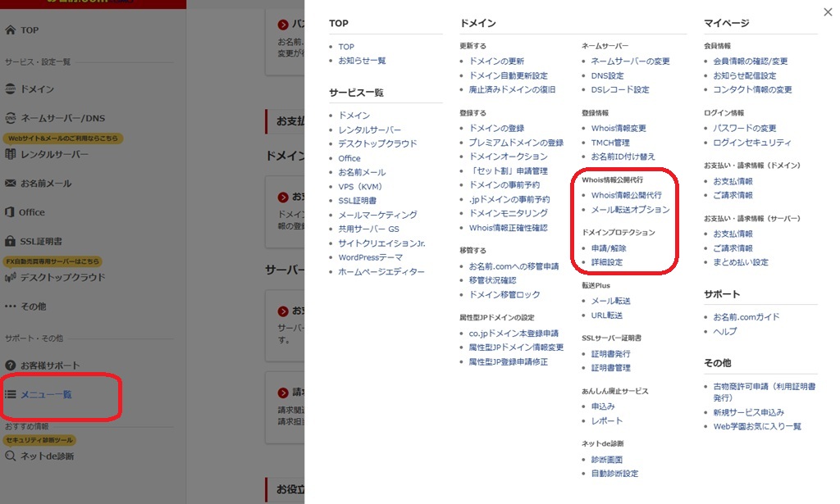Click the magnifier icon beside ネットde診断

[x=10, y=456]
